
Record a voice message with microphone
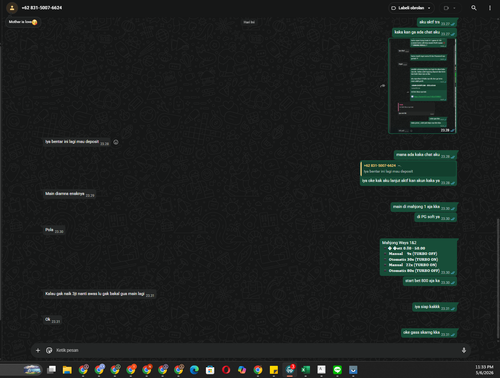click(x=464, y=350)
